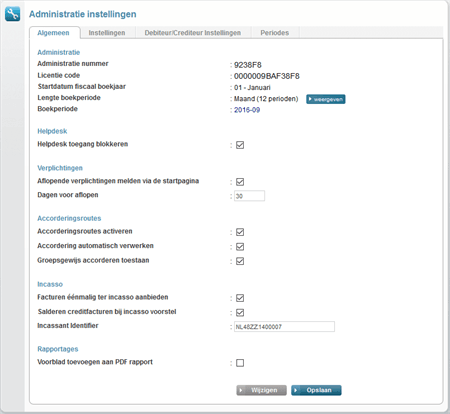Click the '01 - Januari' start date value
Viewport: 450px width, 414px height.
pos(252,88)
